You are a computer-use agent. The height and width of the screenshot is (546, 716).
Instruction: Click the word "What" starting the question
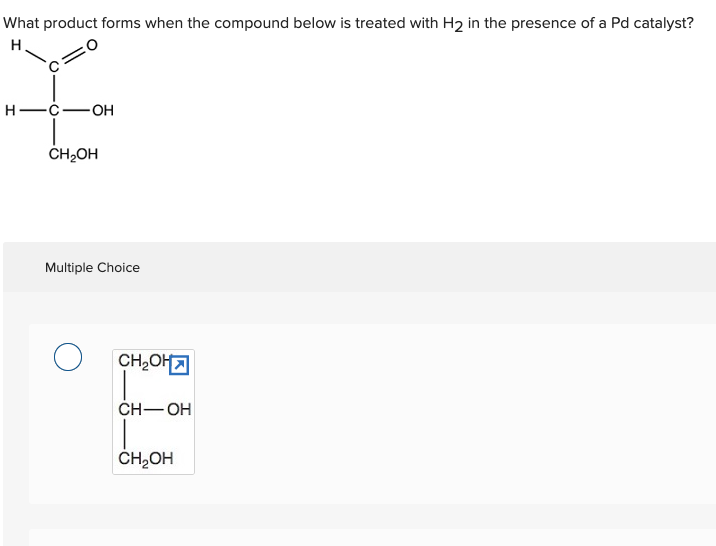pyautogui.click(x=21, y=23)
